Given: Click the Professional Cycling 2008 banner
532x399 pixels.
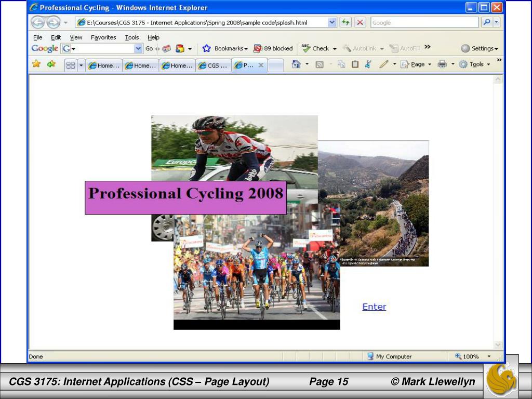Looking at the screenshot, I should pyautogui.click(x=185, y=197).
